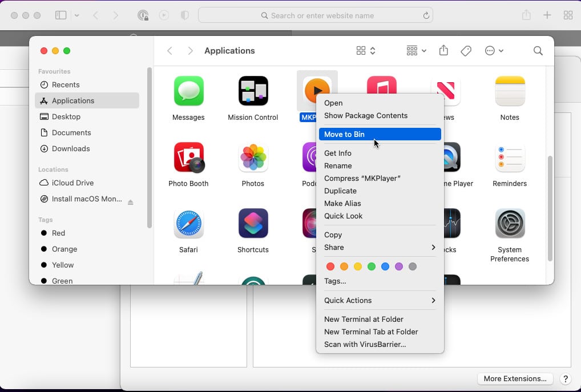Image resolution: width=581 pixels, height=392 pixels.
Task: Open Desktop in Finder sidebar
Action: point(87,117)
